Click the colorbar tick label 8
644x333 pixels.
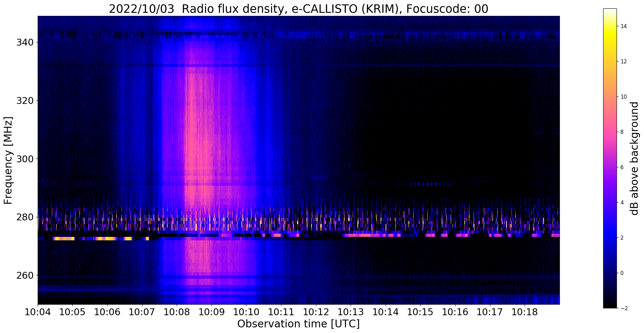point(622,132)
